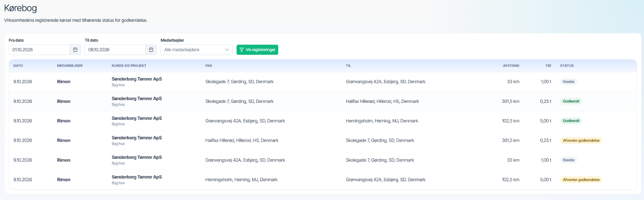644x200 pixels.
Task: Click Godkendt badge on trip to Halifax Hillerød
Action: (571, 101)
